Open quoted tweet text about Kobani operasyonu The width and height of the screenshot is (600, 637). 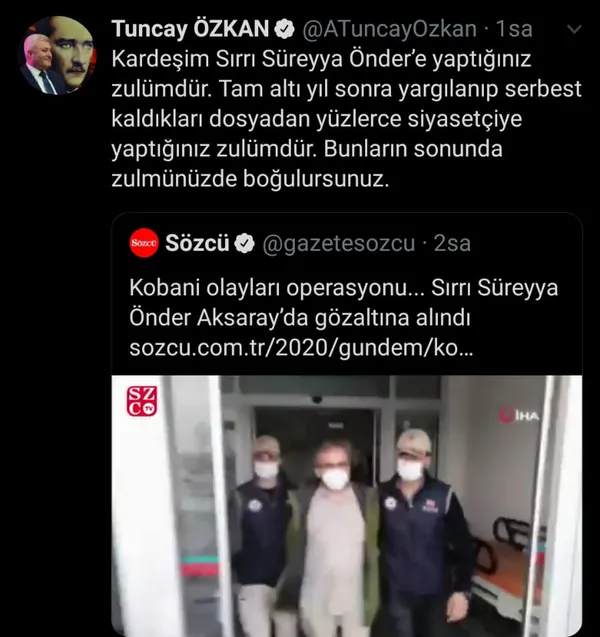[344, 303]
